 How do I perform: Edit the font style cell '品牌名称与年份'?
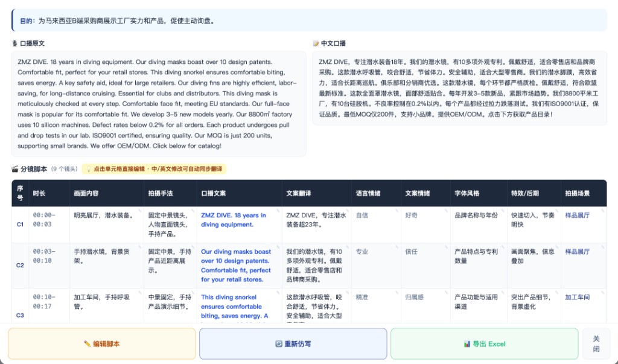(479, 225)
